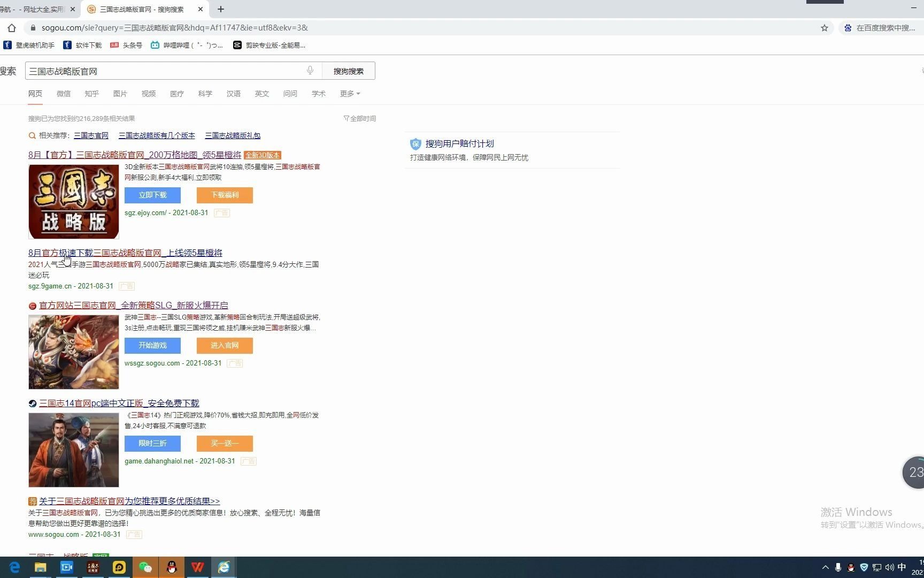Viewport: 924px width, 578px height.
Task: Open QQ penguin from the taskbar
Action: click(172, 567)
